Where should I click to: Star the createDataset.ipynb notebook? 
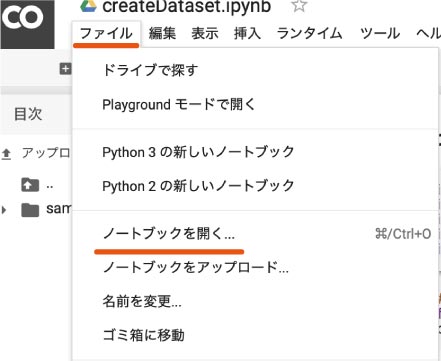tap(299, 6)
